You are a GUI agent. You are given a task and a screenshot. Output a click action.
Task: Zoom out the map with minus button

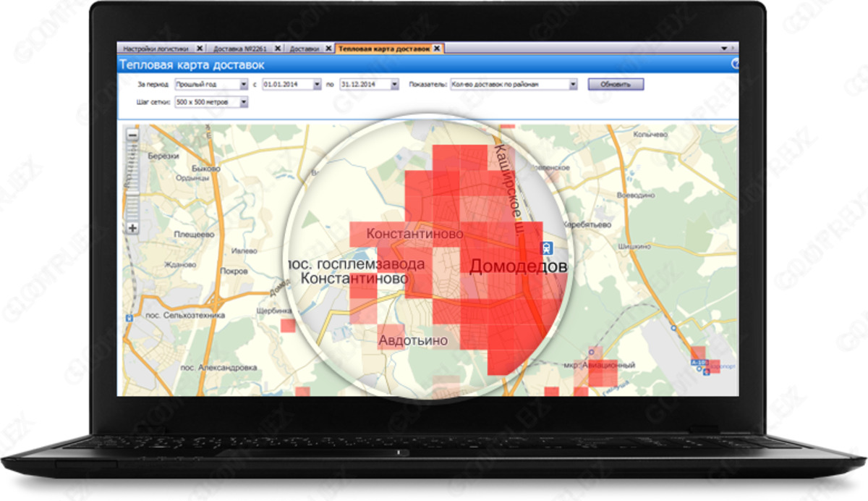pyautogui.click(x=132, y=135)
